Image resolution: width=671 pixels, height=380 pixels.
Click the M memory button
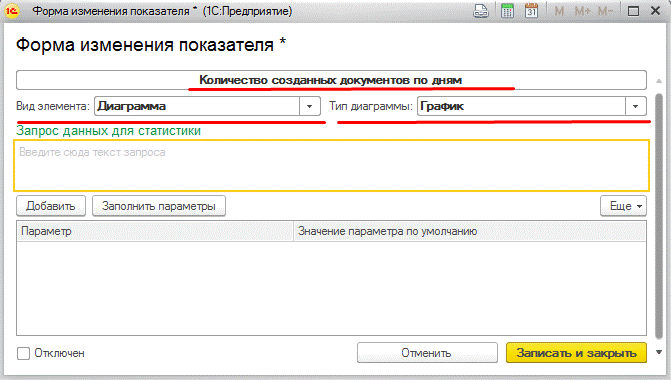click(x=559, y=11)
